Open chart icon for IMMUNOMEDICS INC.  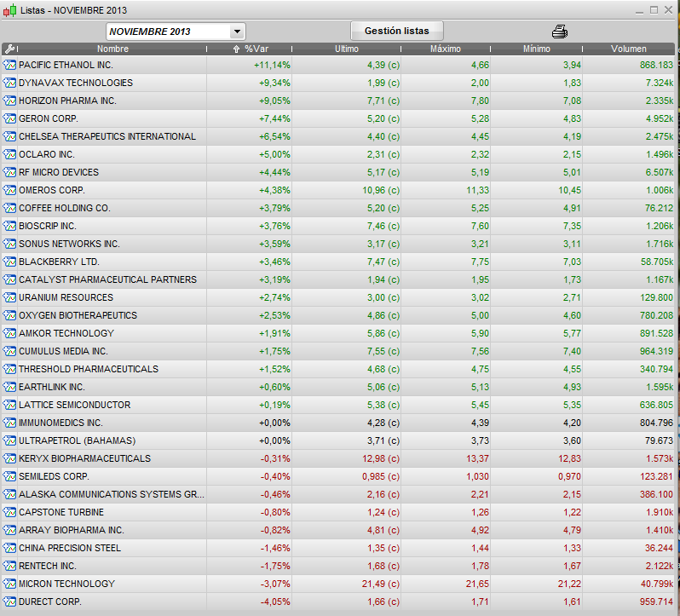tap(9, 423)
